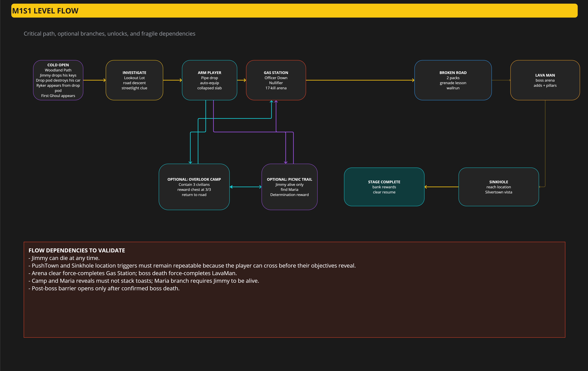Screen dimensions: 588x371
Task: Click the FLOW DEPENDENCIES TO VALIDATE heading
Action: click(77, 250)
